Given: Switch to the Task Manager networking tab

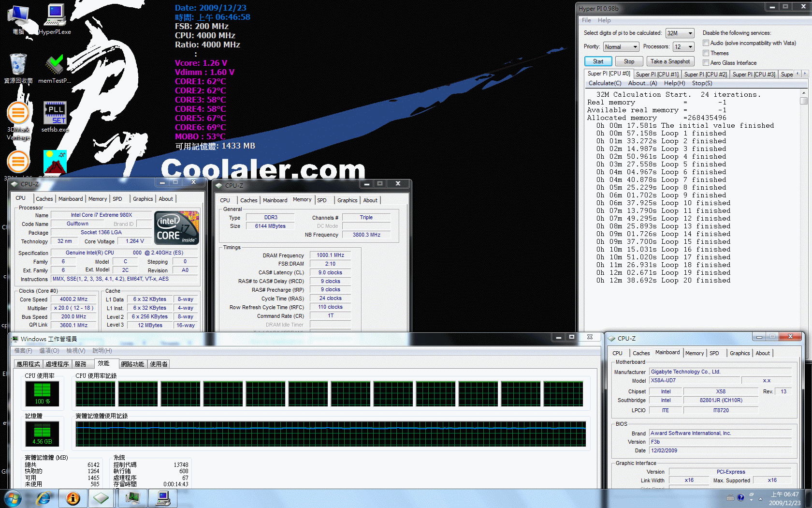Looking at the screenshot, I should click(132, 364).
